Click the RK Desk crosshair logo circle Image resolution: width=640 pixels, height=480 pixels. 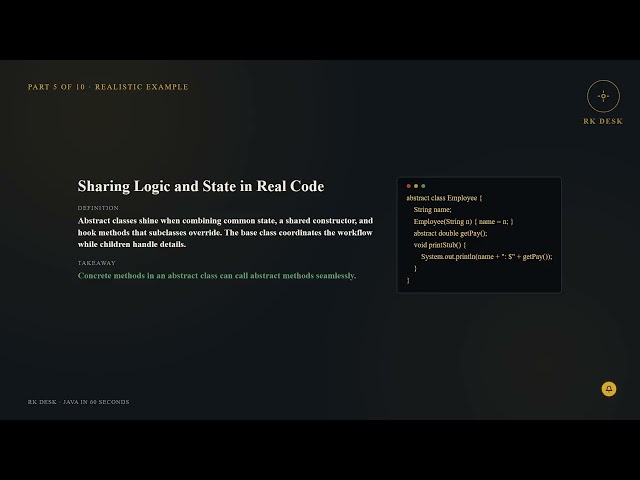pyautogui.click(x=603, y=96)
